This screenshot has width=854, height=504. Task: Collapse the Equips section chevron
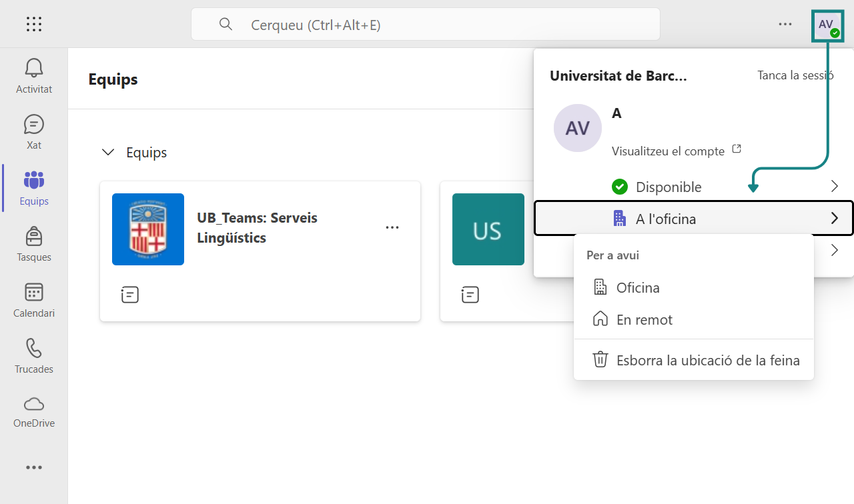(107, 153)
